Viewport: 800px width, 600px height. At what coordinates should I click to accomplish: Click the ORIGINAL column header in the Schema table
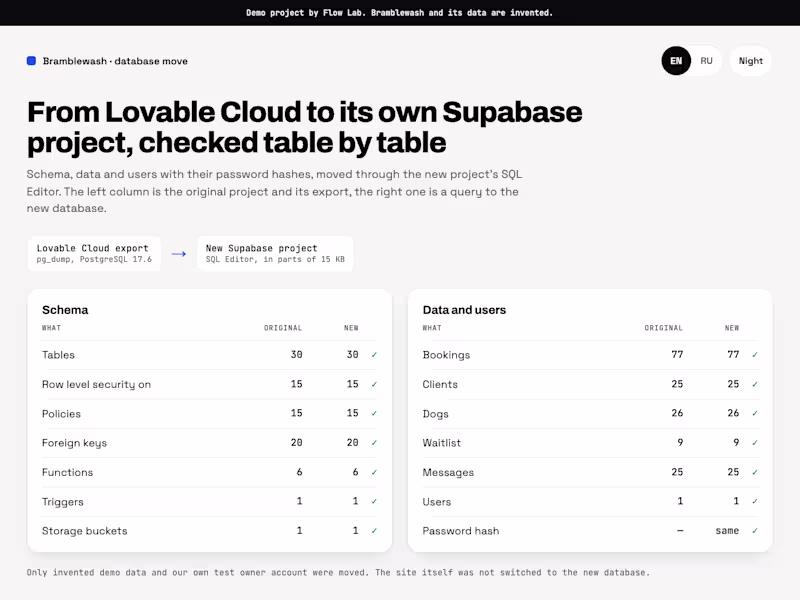point(283,328)
